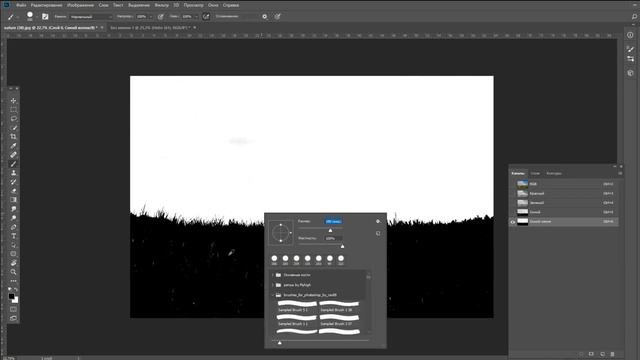Select the Синий копия channel row
The height and width of the screenshot is (360, 640).
click(x=564, y=222)
